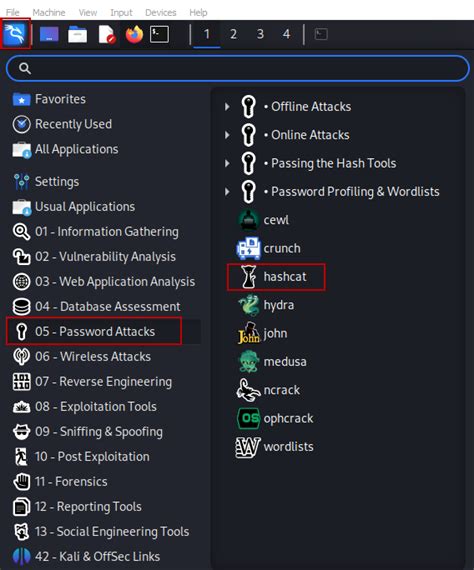Click the Database Assessment cylinder icon
The height and width of the screenshot is (570, 474).
click(21, 306)
